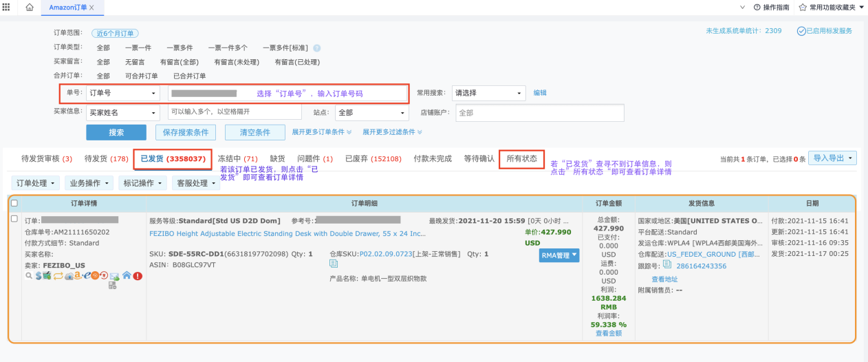Click copy icon next to tracking number
Viewport: 868px width, 362px height.
(x=666, y=265)
